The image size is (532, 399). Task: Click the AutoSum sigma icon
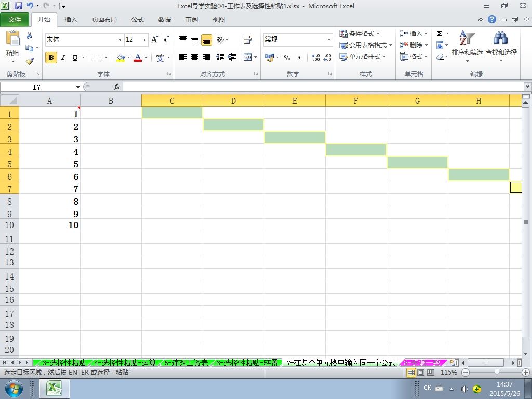coord(440,34)
